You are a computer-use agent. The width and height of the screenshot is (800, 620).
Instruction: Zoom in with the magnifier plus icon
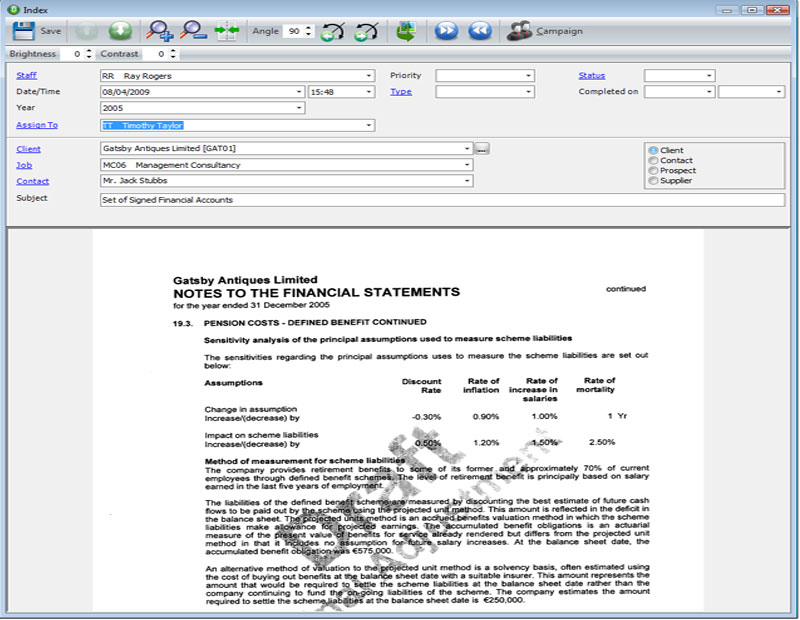click(x=159, y=31)
